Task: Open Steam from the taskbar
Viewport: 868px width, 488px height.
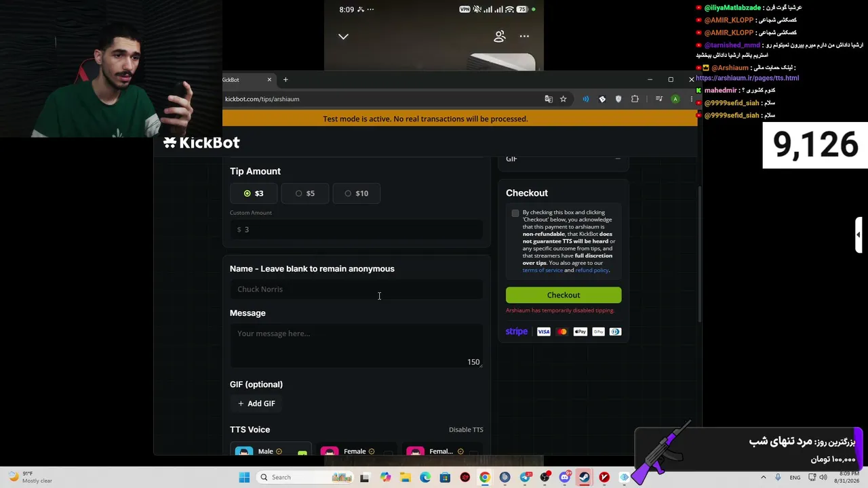Action: (x=585, y=477)
